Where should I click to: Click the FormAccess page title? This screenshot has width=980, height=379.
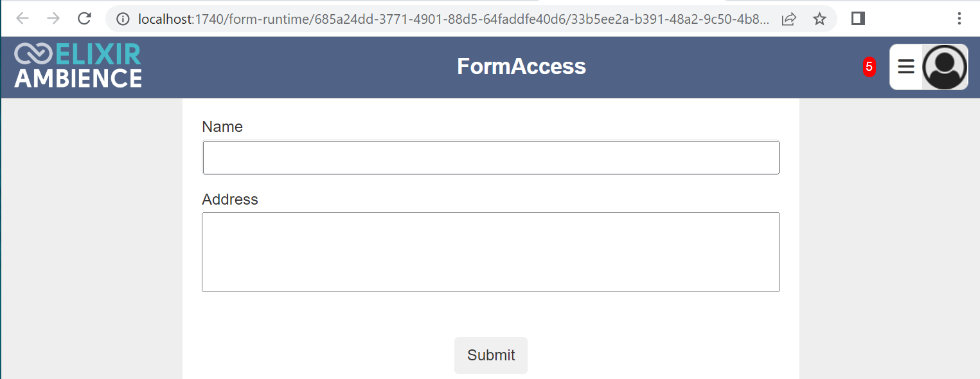pyautogui.click(x=521, y=66)
